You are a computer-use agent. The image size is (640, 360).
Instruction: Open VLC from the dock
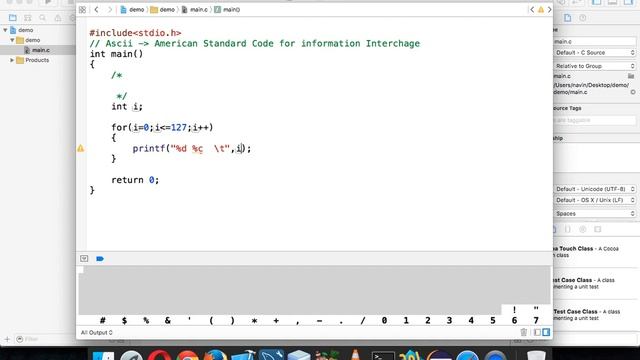pyautogui.click(x=355, y=355)
